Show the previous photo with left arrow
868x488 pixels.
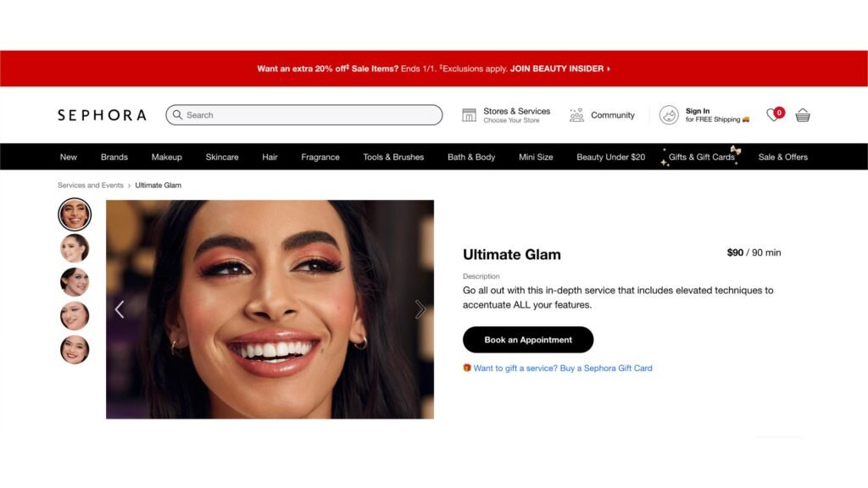119,309
